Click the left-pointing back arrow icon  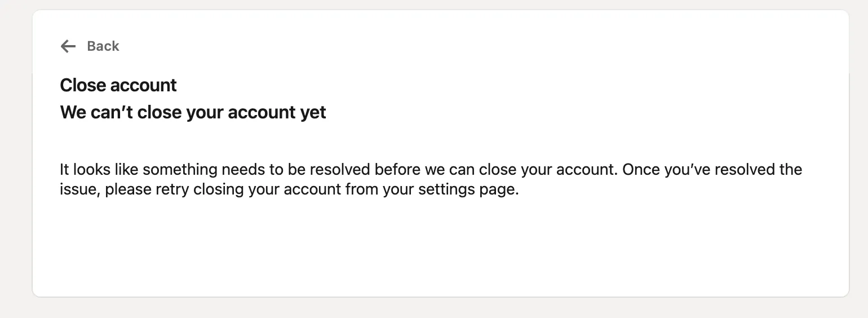[x=68, y=46]
